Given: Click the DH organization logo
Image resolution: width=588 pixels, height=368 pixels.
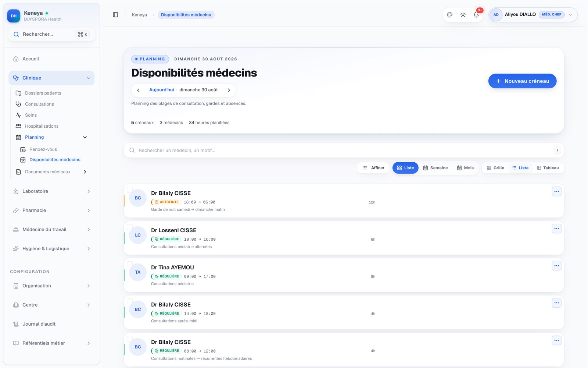Looking at the screenshot, I should click(14, 16).
